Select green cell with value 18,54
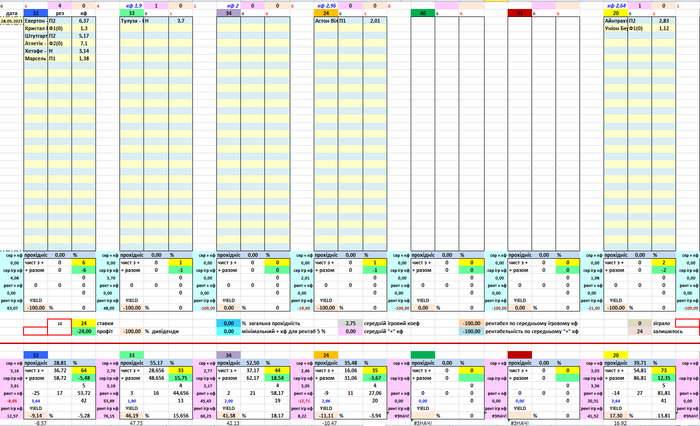This screenshot has height=426, width=700. 277,378
